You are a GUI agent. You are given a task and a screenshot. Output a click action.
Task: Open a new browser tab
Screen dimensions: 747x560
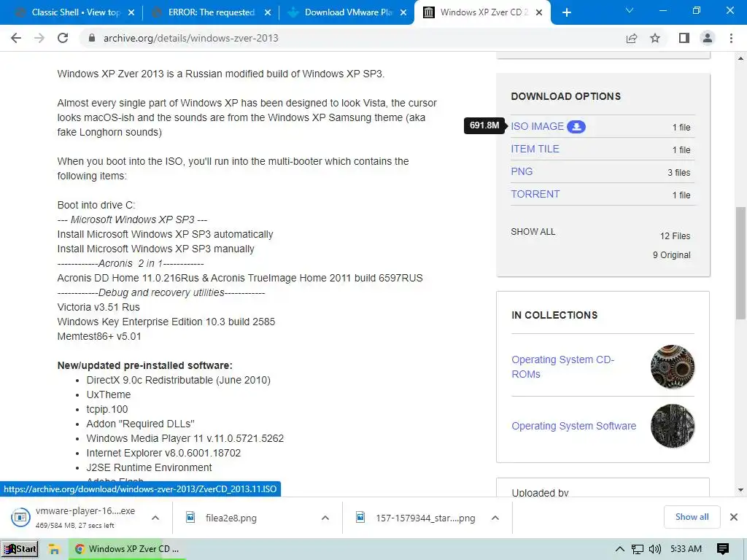pyautogui.click(x=566, y=12)
